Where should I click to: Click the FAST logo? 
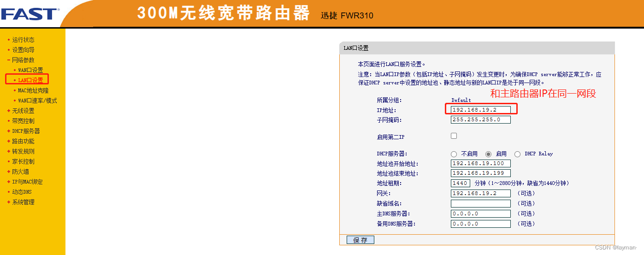tap(30, 14)
